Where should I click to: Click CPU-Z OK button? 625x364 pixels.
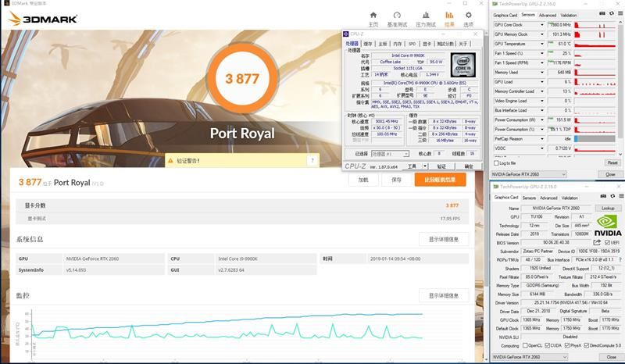point(469,166)
